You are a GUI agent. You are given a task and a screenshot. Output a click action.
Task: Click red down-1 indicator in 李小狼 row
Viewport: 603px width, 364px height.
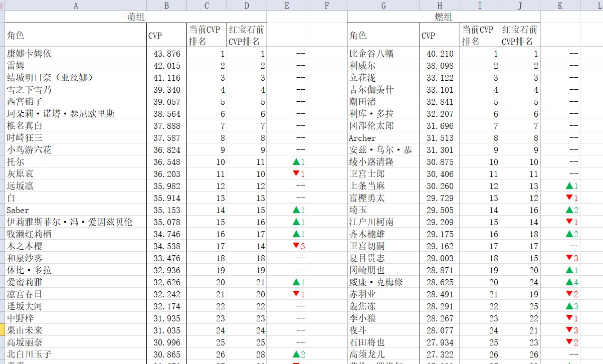tap(572, 318)
